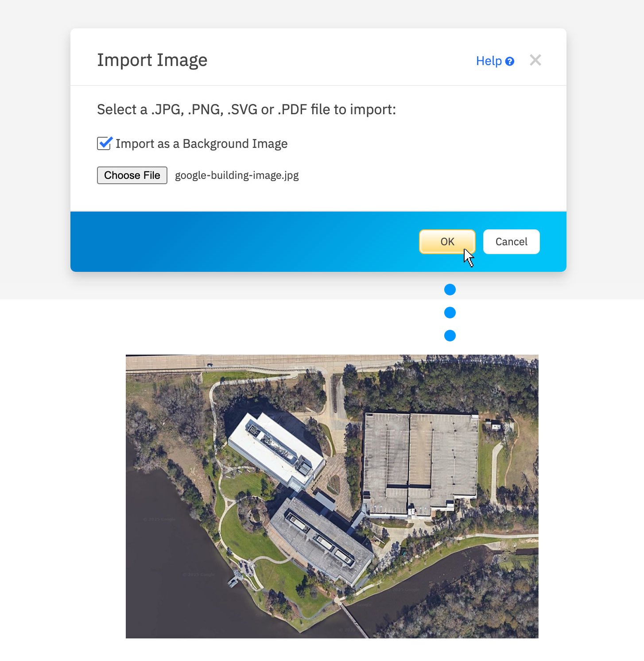
Task: Select the filename google-building-image.jpg
Action: tap(237, 175)
